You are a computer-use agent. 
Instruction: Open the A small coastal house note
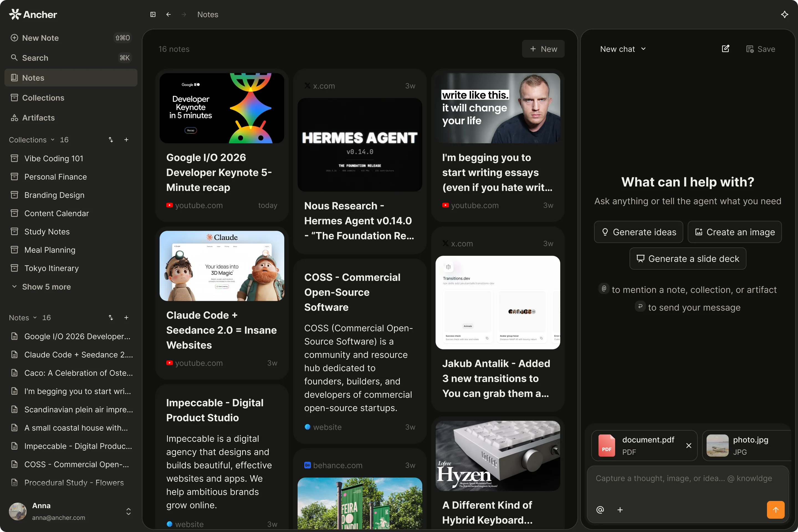coord(71,428)
